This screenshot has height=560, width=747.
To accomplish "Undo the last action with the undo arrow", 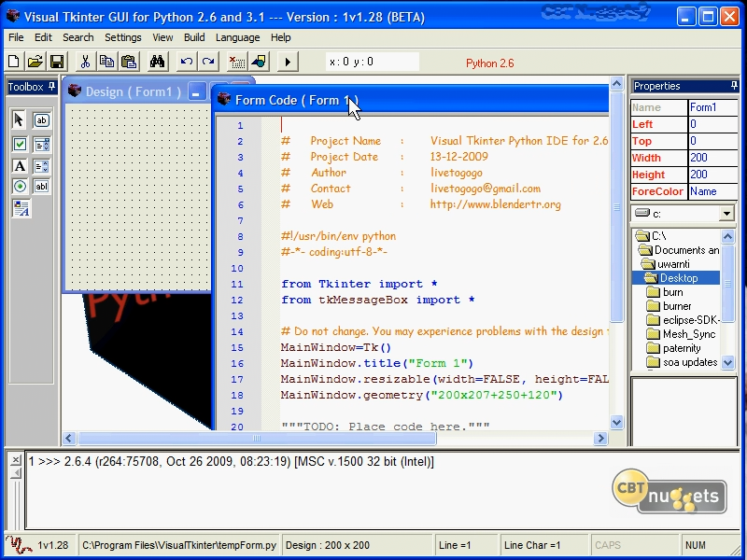I will (186, 62).
